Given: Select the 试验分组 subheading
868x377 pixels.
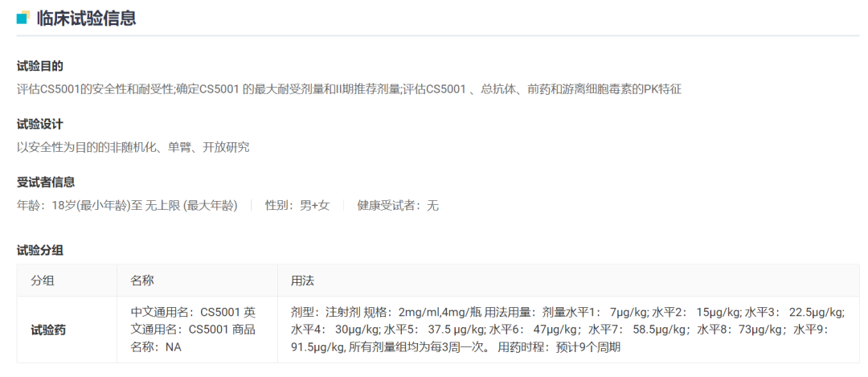Looking at the screenshot, I should click(x=40, y=250).
